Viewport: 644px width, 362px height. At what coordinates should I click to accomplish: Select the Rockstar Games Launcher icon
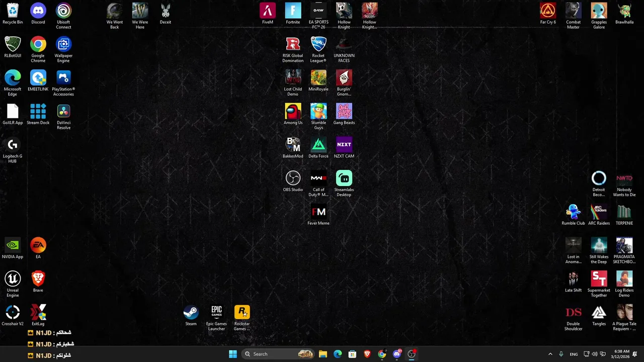coord(242,318)
